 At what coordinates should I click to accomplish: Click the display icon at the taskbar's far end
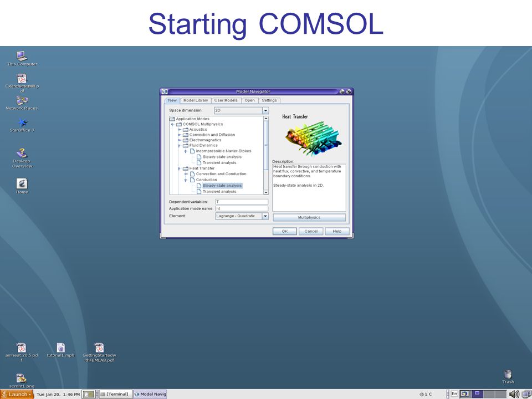point(526,394)
